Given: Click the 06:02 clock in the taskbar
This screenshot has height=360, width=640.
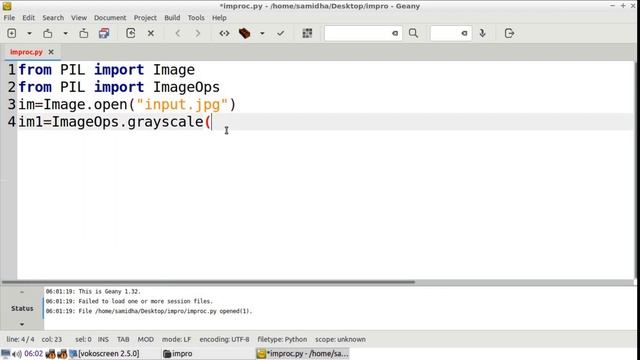Looking at the screenshot, I should click(x=33, y=354).
